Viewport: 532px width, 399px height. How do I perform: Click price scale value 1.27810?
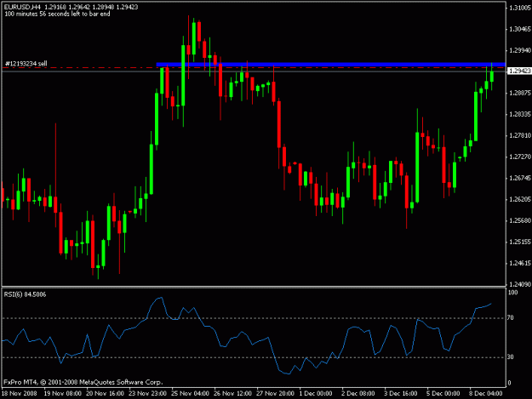[x=520, y=135]
